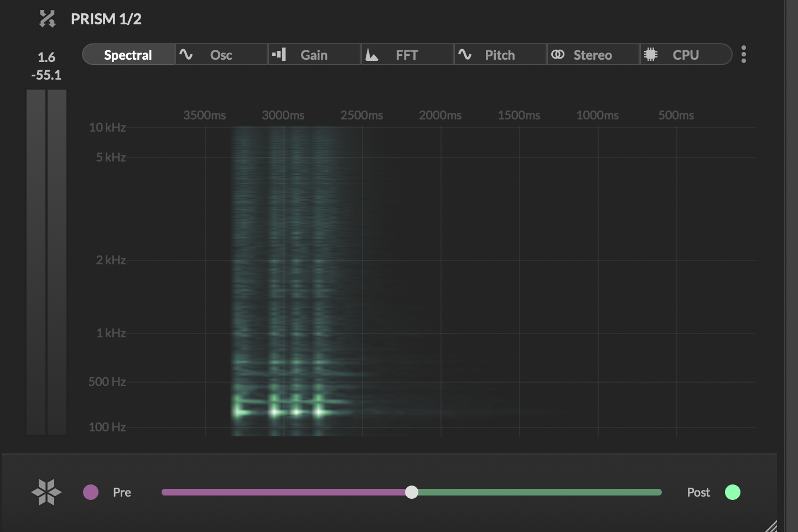Open the Gain tab
Viewport: 798px width, 532px height.
point(314,55)
